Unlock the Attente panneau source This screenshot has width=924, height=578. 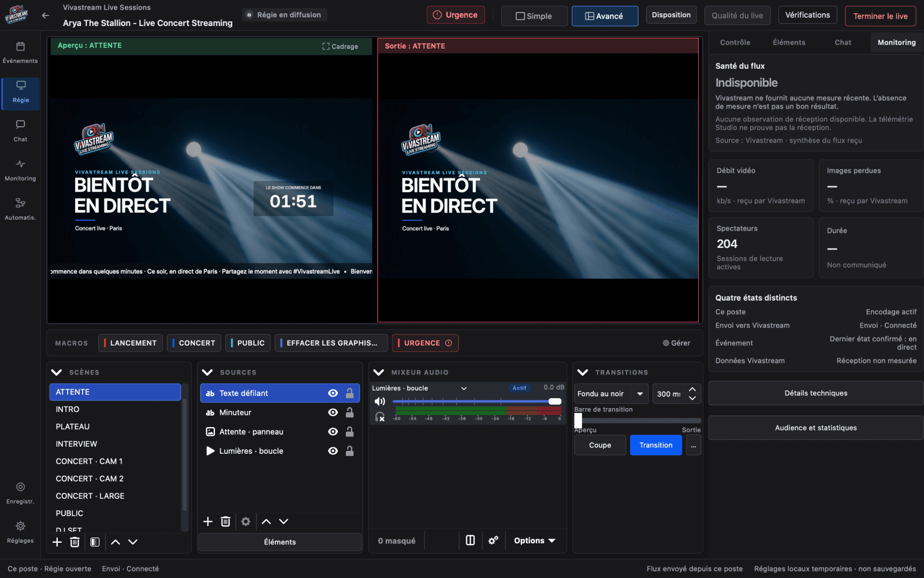[349, 432]
